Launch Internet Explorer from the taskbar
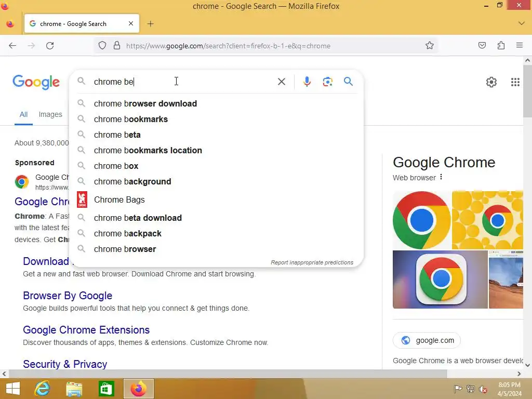 [43, 389]
